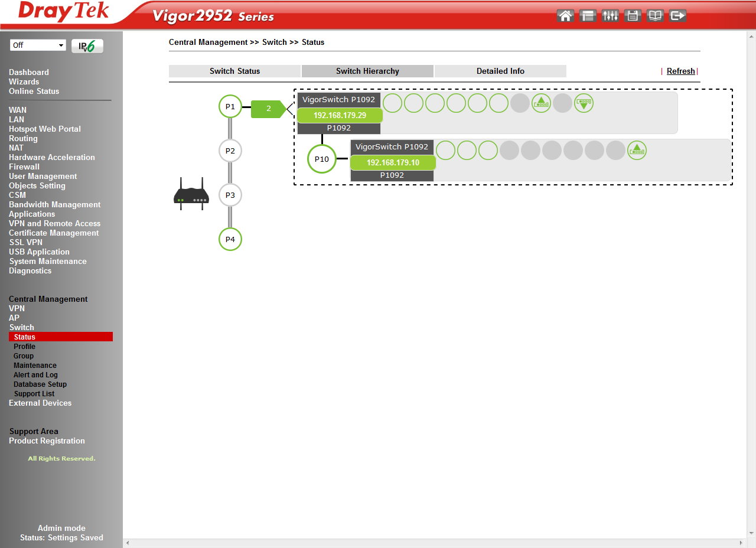
Task: Open Wizards in the sidebar
Action: (x=24, y=81)
